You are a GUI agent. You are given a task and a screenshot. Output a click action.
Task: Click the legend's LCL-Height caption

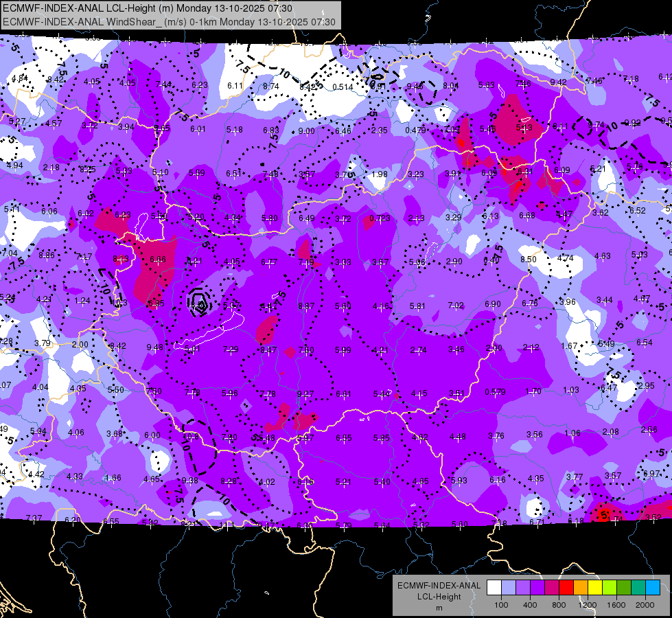[439, 597]
